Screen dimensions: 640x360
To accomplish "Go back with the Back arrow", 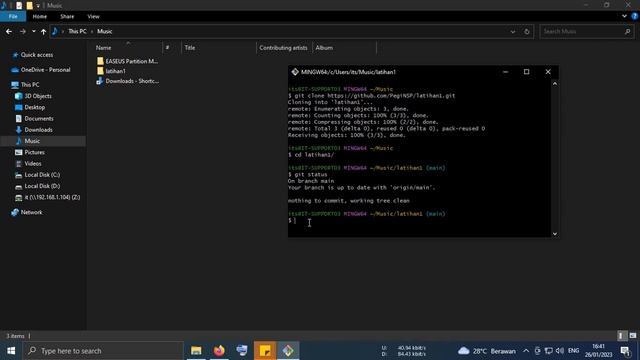I will pyautogui.click(x=9, y=31).
